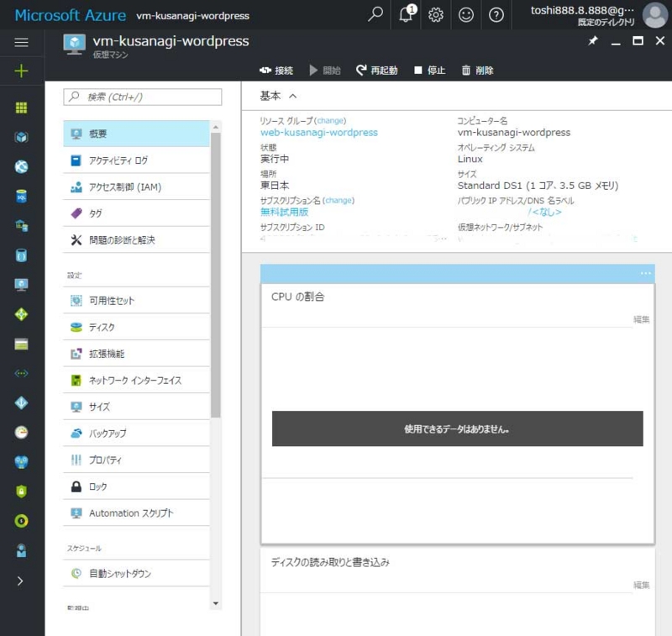
Task: Open ネットワーク インターフェイス menu item
Action: (136, 381)
